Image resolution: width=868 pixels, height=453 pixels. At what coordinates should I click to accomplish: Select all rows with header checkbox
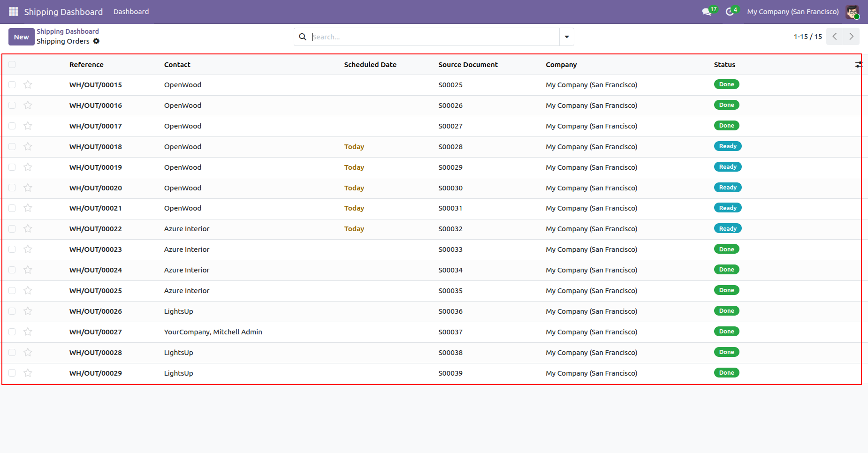(12, 65)
